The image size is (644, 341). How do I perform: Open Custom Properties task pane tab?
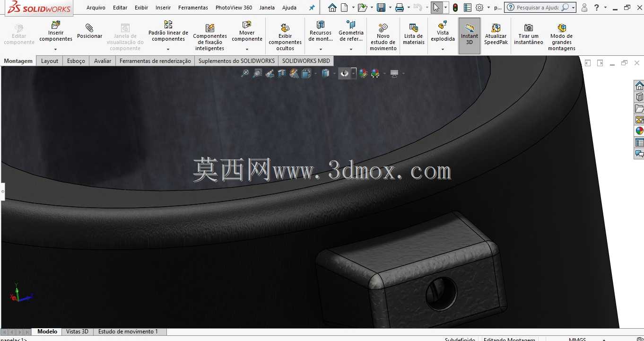point(639,142)
